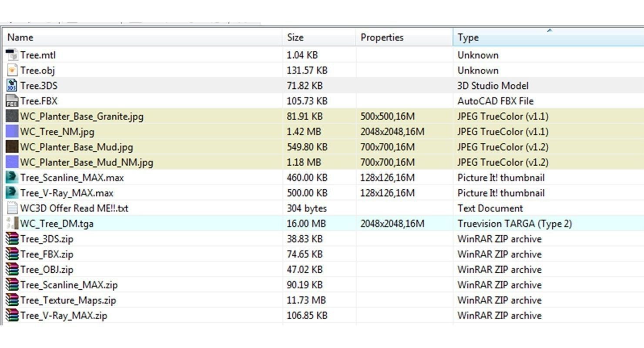Click the WC_Planter_Base_Mud_NM.jpg file name
The image size is (644, 348).
click(x=87, y=163)
